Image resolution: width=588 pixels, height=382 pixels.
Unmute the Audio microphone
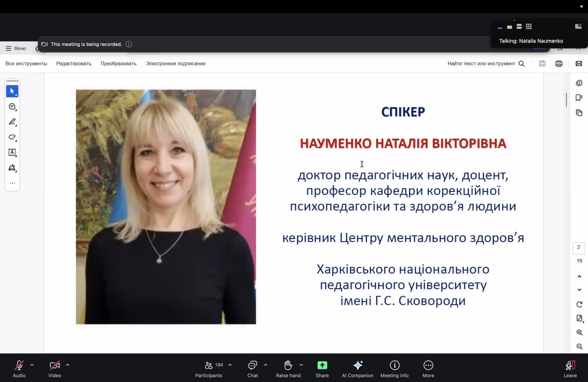[x=19, y=369]
